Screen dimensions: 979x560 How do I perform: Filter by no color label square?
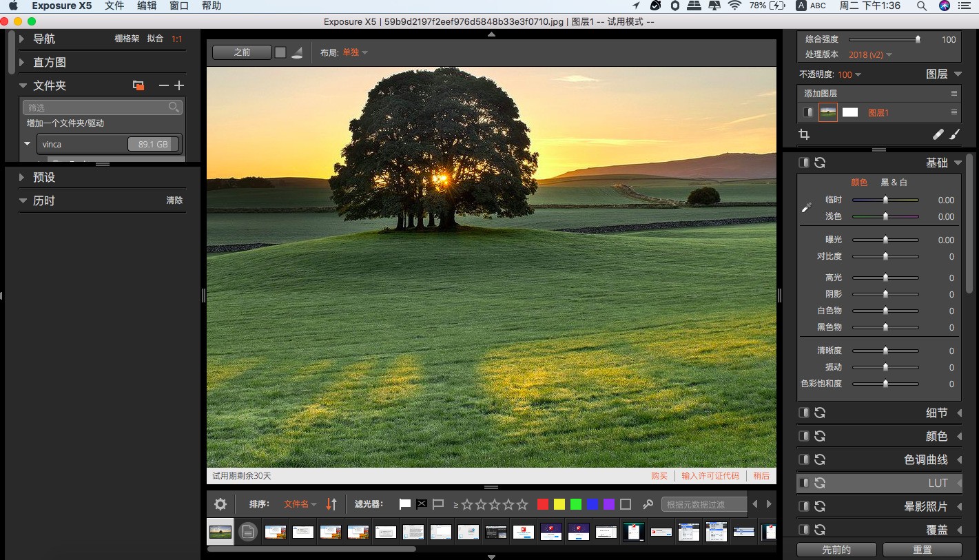(626, 504)
